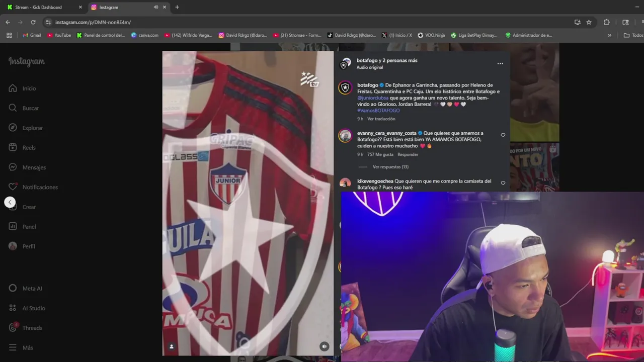Open Notificaciones panel
The image size is (644, 362).
[x=33, y=187]
